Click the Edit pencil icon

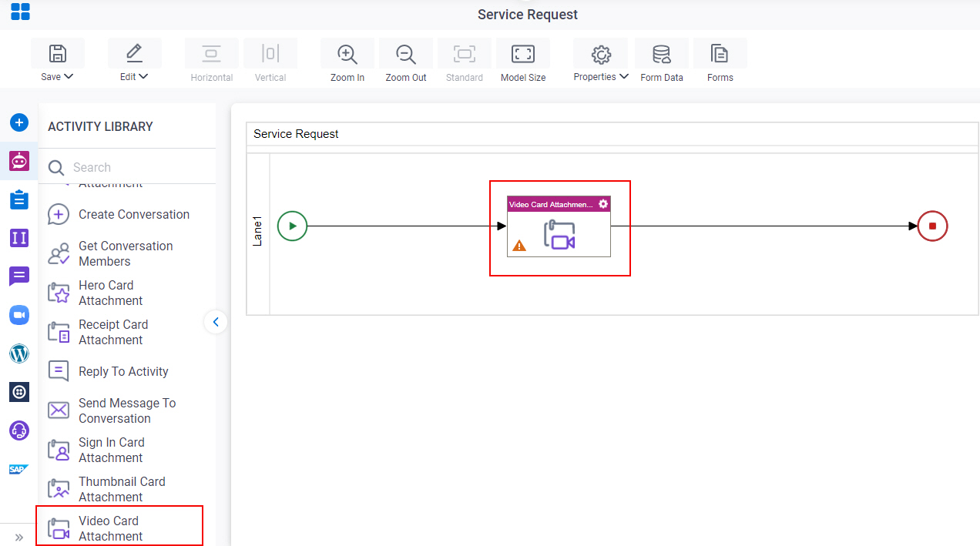[134, 54]
